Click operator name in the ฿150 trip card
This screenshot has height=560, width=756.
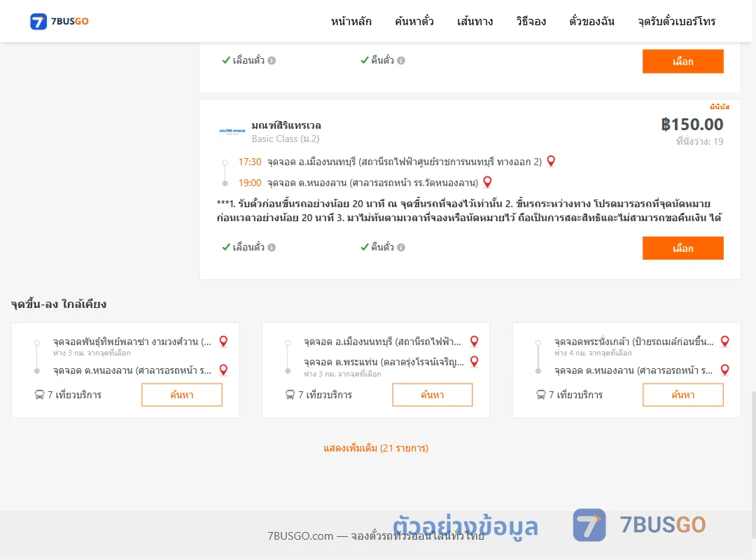(286, 125)
